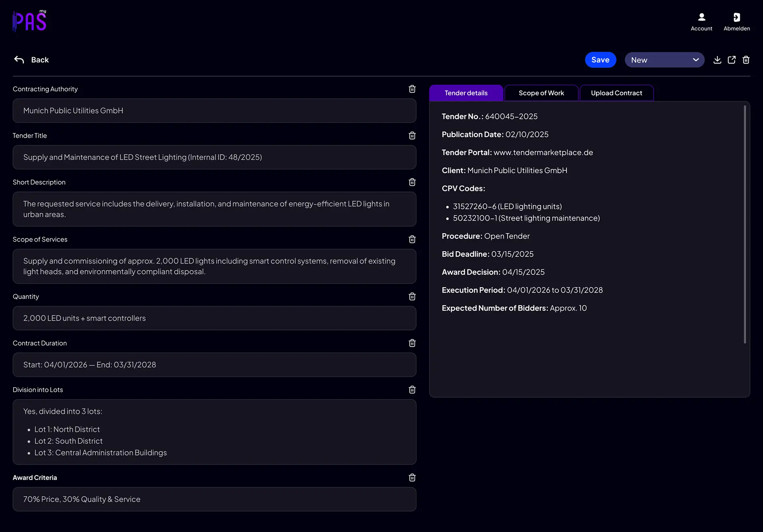Open the Upload Contract tab
Screen dimensions: 763x532
click(616, 93)
